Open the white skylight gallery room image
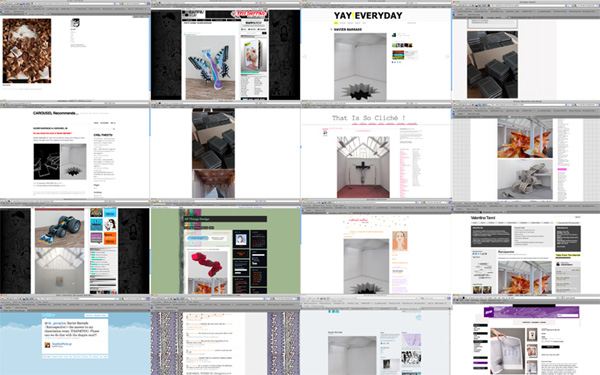 (x=59, y=271)
